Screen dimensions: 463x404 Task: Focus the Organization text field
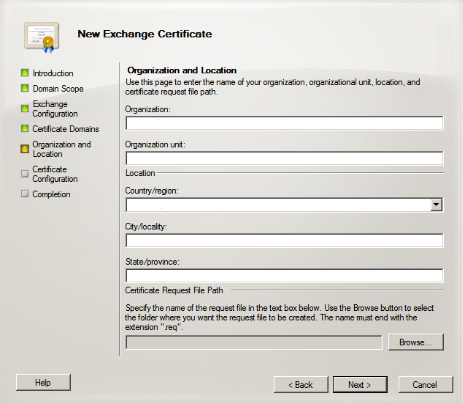[284, 123]
